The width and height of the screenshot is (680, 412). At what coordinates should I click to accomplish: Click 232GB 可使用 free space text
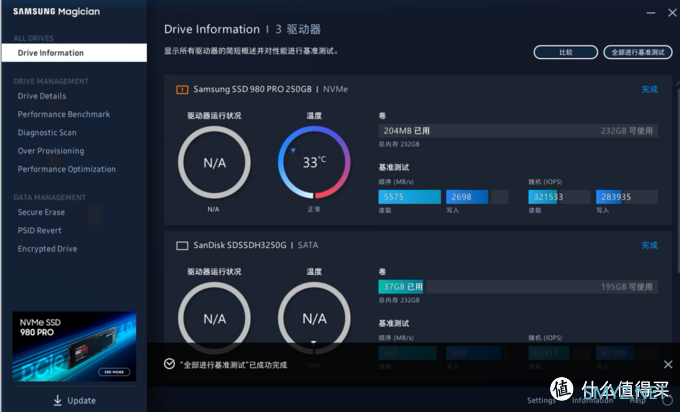tap(627, 131)
